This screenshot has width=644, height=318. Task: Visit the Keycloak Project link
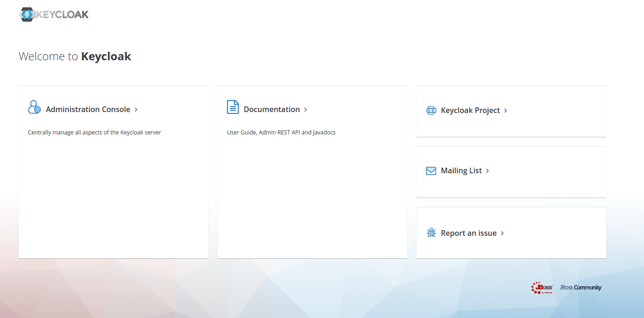click(x=470, y=111)
